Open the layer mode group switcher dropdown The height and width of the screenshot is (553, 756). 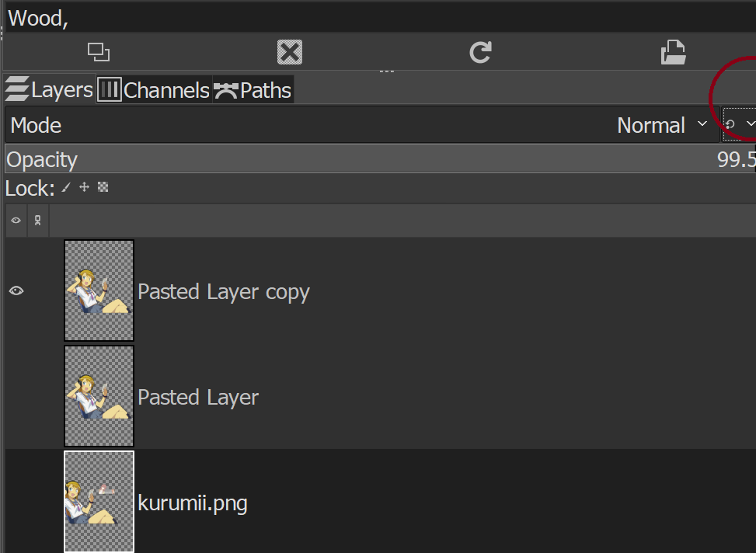(739, 124)
